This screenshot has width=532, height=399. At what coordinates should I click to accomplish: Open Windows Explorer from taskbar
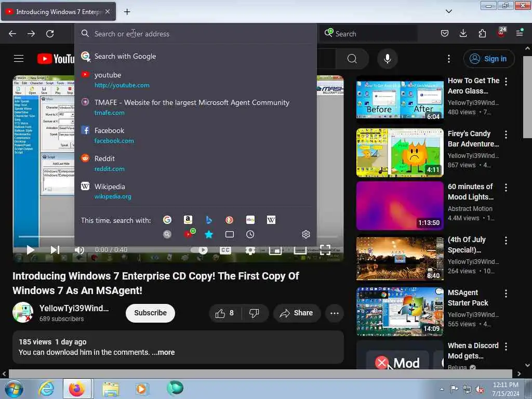pyautogui.click(x=111, y=389)
